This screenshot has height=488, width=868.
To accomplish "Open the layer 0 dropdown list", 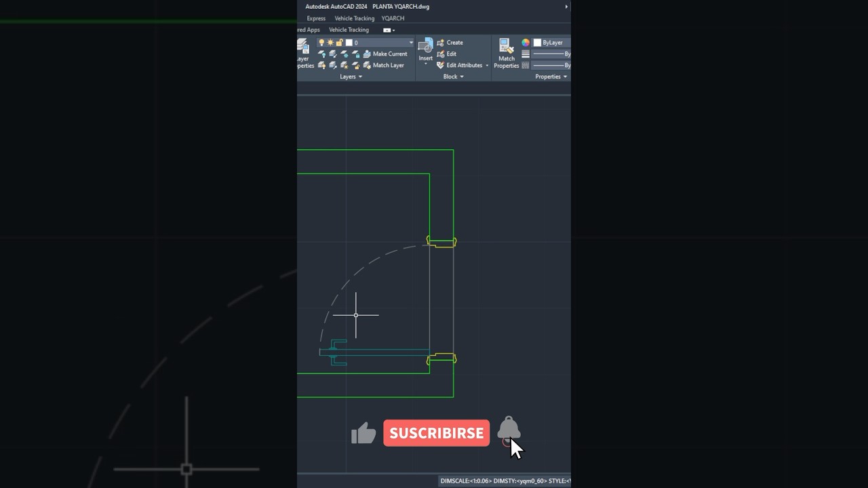I will (410, 43).
